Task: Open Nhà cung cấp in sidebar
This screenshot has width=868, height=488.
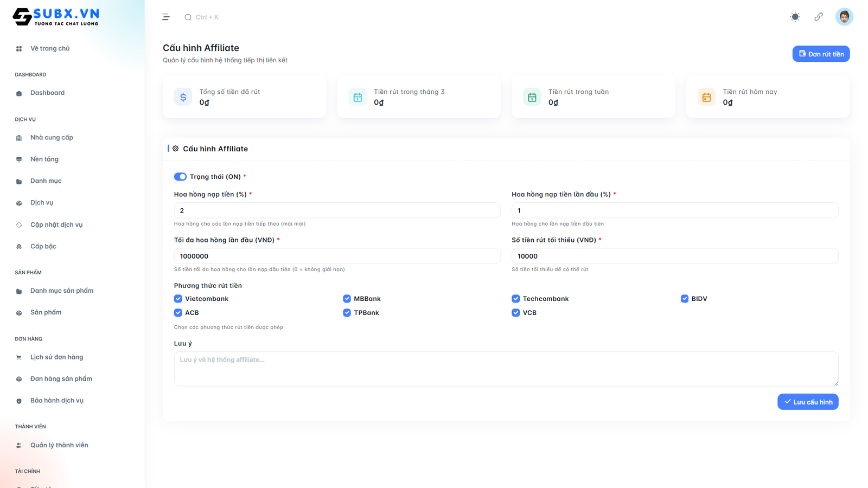Action: (x=52, y=138)
